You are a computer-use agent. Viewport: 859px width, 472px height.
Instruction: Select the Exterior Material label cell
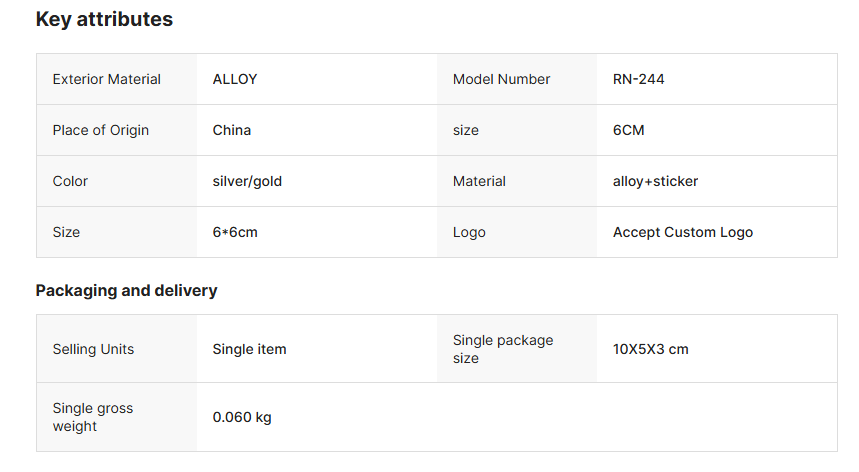point(107,79)
